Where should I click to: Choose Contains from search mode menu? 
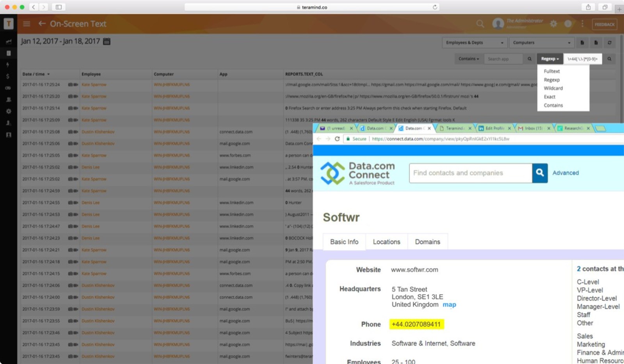click(553, 105)
